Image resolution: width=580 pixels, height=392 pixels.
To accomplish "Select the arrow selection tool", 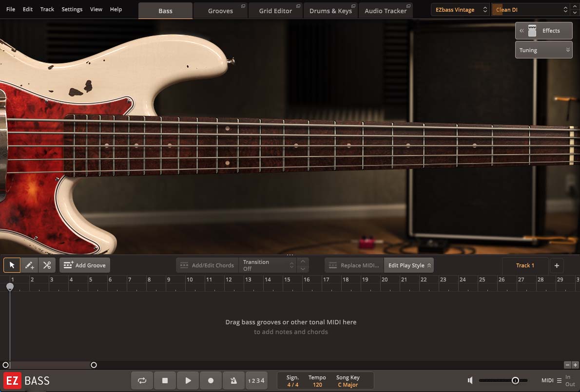I will click(12, 265).
